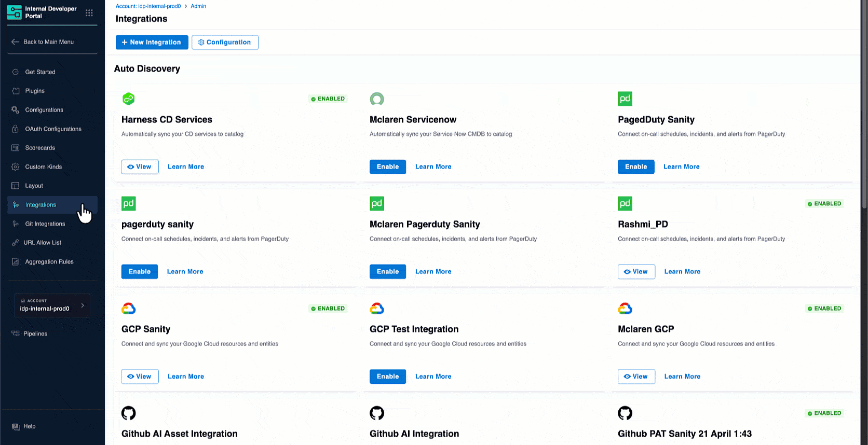Click the Configurations gears icon

[16, 110]
